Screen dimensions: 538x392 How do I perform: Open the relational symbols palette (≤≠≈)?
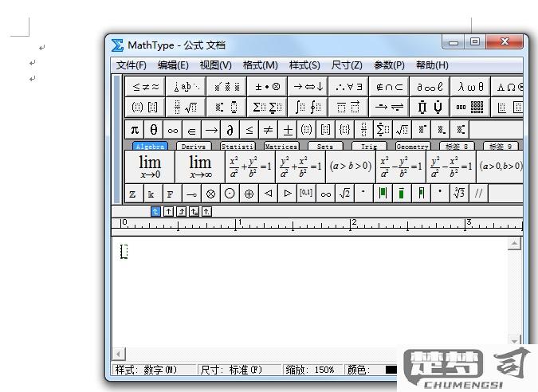145,87
